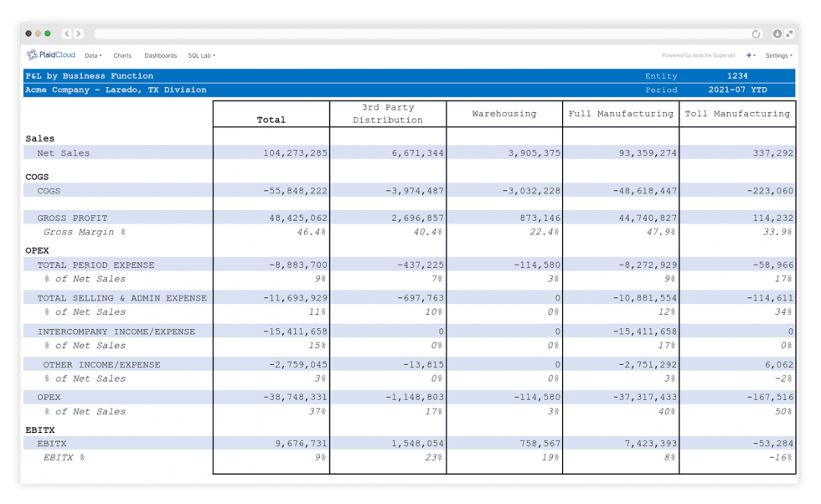Click Warehousing EBITX value 758,567
The height and width of the screenshot is (504, 821).
pos(540,443)
